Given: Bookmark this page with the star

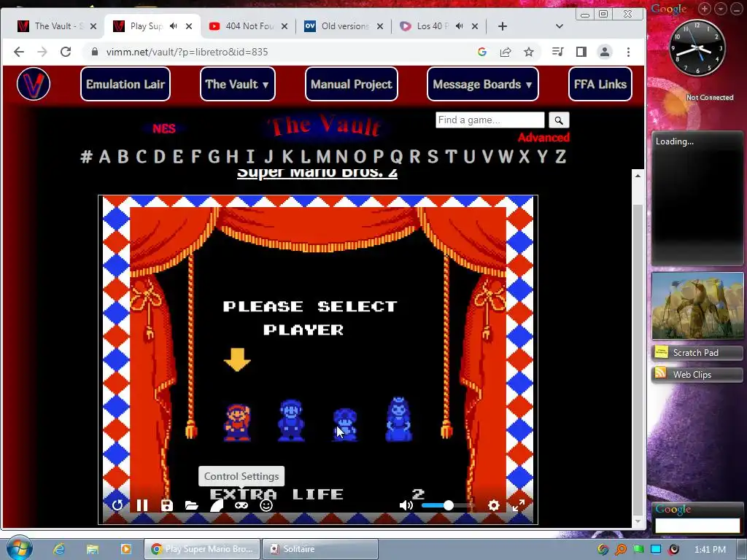Looking at the screenshot, I should [529, 52].
